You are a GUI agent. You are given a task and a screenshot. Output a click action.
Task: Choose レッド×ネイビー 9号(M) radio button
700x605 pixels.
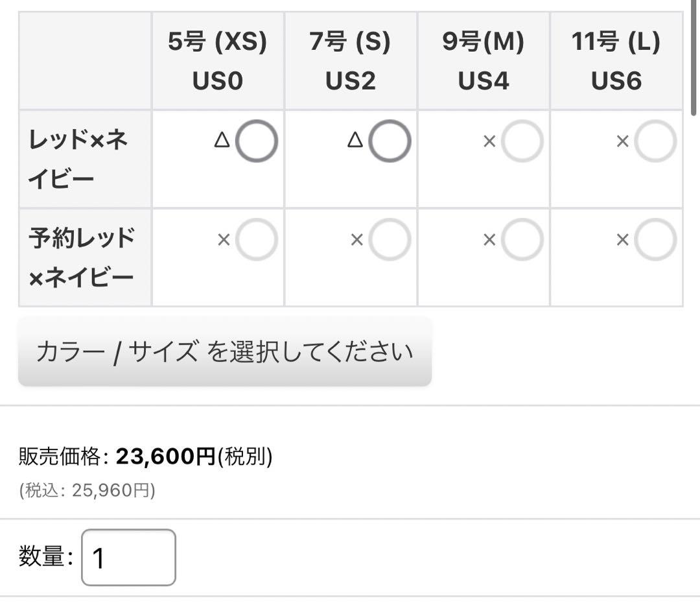(522, 141)
